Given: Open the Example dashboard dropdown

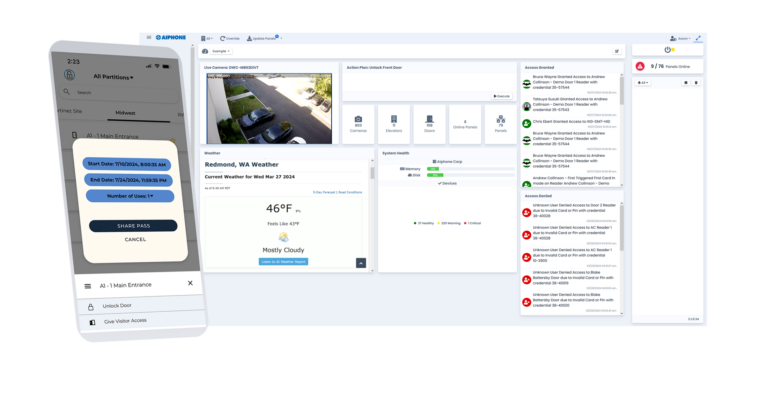Looking at the screenshot, I should click(221, 51).
